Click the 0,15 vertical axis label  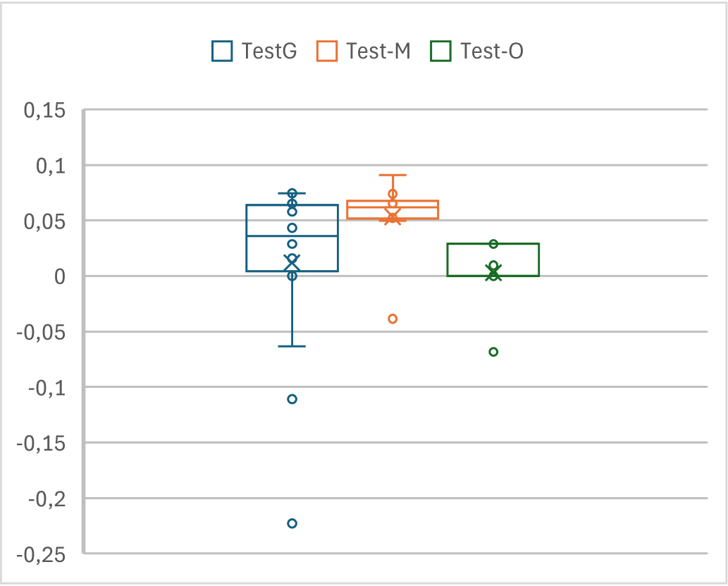45,111
